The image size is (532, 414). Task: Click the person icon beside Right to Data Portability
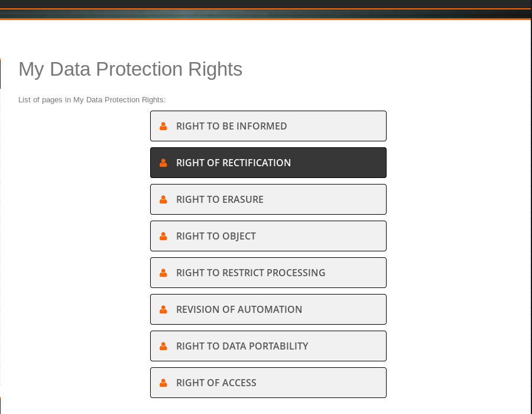pos(163,346)
